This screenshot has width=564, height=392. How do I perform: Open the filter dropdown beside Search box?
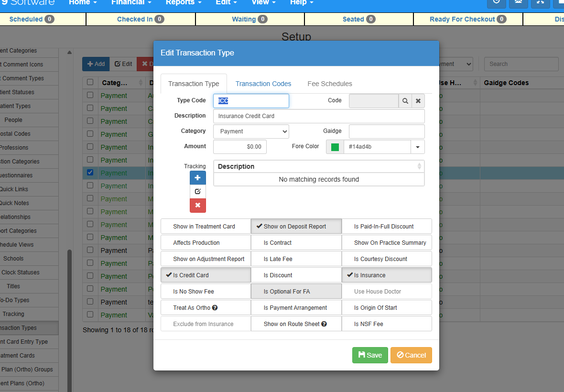pos(456,64)
